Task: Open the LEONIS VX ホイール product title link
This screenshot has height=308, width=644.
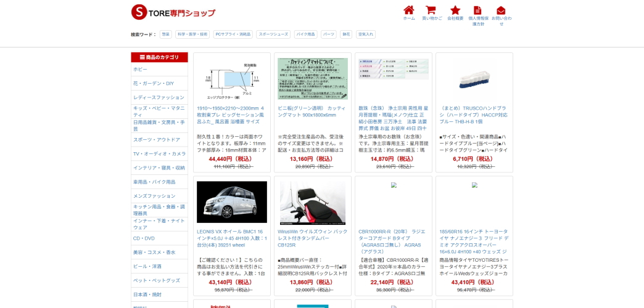Action: (231, 238)
